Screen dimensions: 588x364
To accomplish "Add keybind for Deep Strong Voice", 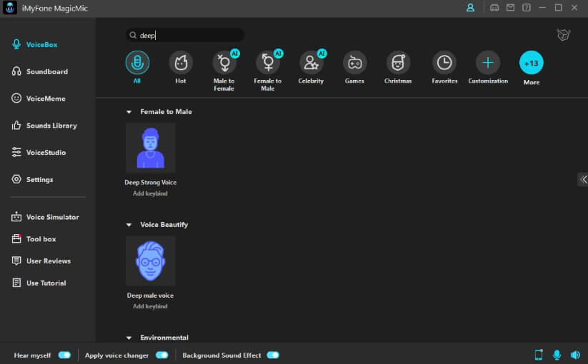I will coord(150,193).
